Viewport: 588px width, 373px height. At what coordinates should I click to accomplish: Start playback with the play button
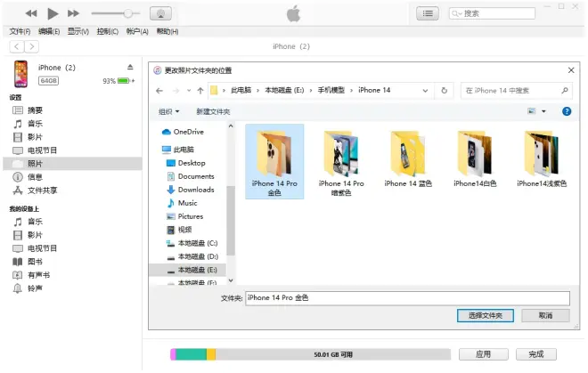tap(53, 14)
